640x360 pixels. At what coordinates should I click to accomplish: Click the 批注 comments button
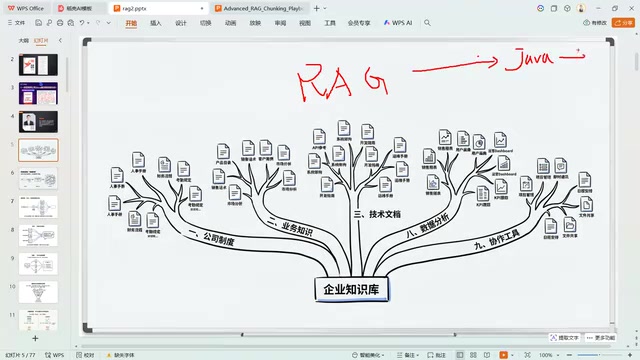click(x=437, y=355)
